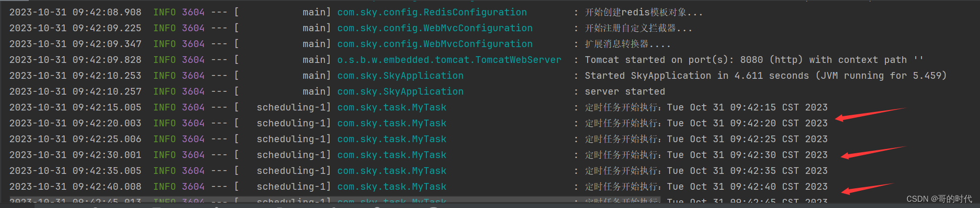
Task: Click MyTask logger on the 09:42:15.005 line
Action: tap(391, 108)
